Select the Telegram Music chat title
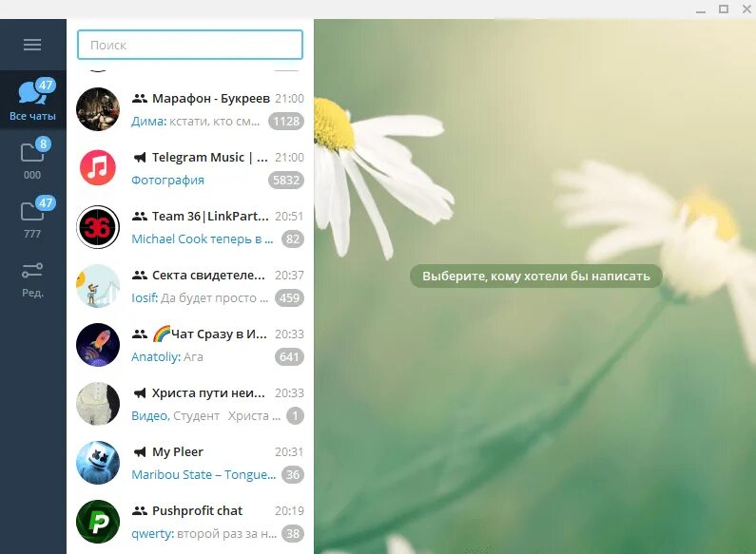The height and width of the screenshot is (554, 756). click(210, 157)
